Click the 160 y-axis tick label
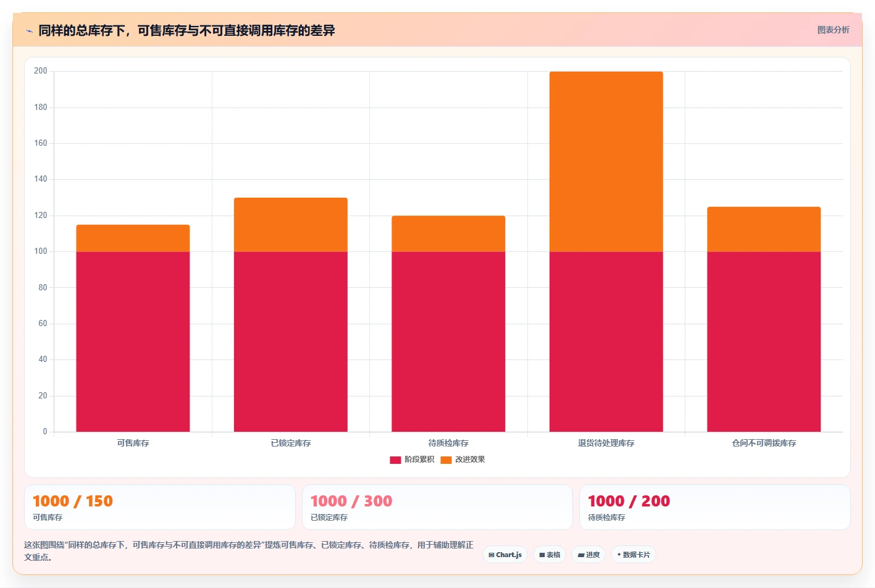875x588 pixels. (41, 143)
